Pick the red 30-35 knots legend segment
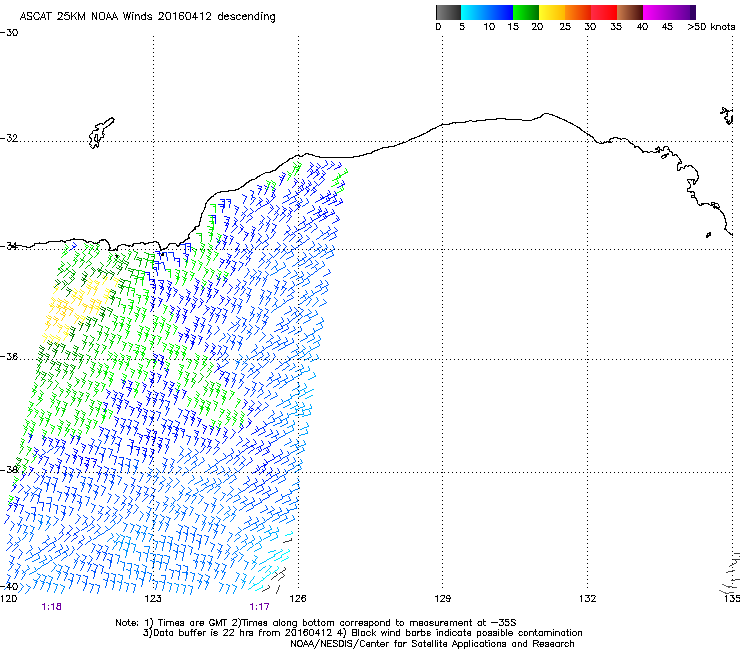The image size is (740, 650). click(604, 12)
